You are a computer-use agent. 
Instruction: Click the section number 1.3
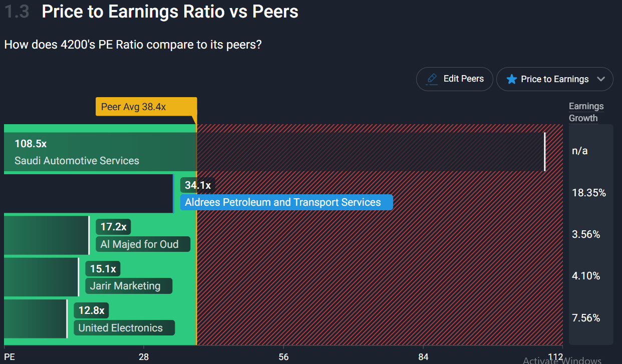point(17,12)
